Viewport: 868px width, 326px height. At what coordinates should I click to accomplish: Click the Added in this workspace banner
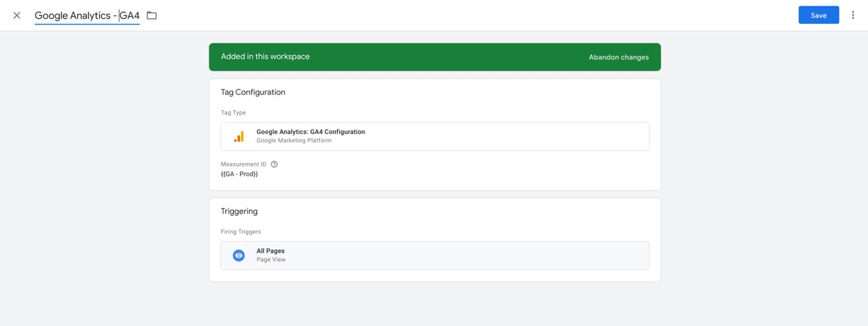click(x=435, y=57)
